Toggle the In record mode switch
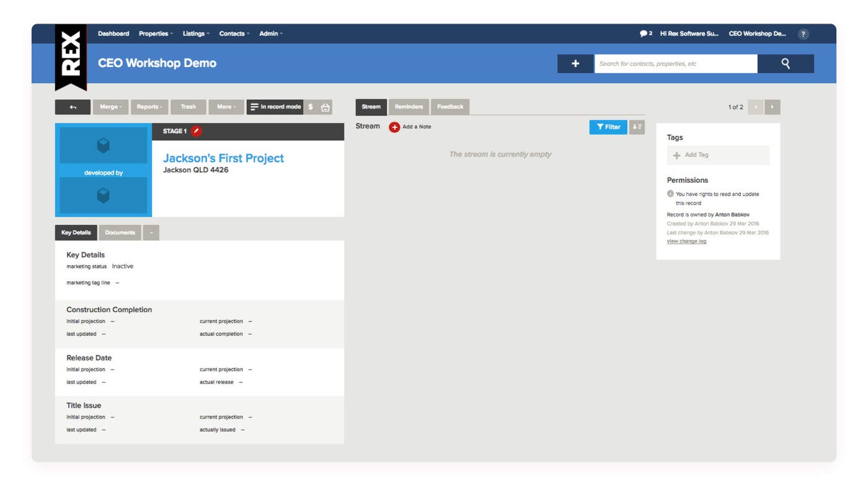 (275, 107)
